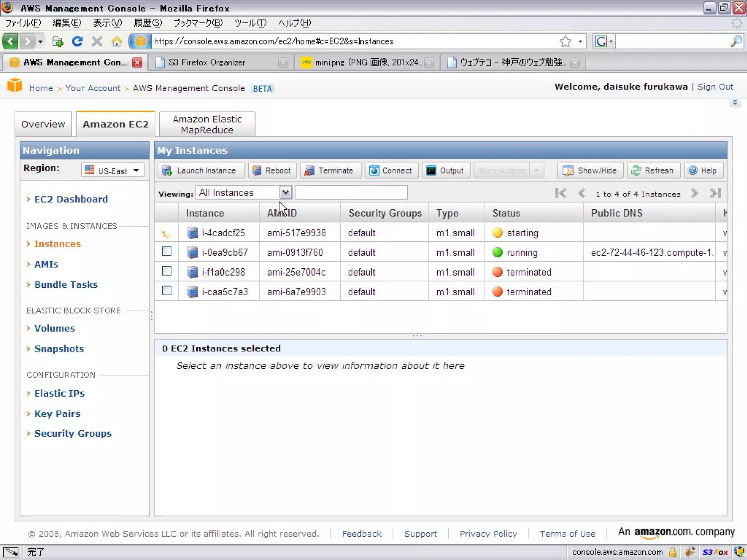Click the Reboot button
The height and width of the screenshot is (560, 747).
coord(272,170)
